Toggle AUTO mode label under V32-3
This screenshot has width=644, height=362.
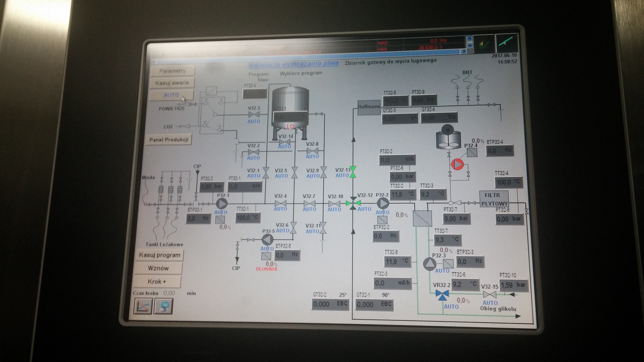coord(254,121)
